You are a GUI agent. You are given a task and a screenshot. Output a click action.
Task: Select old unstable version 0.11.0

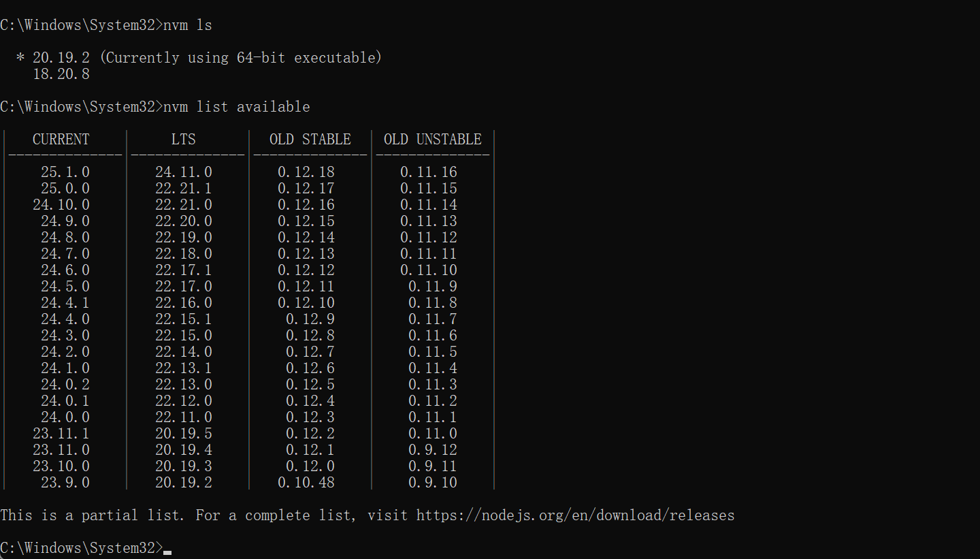click(433, 434)
